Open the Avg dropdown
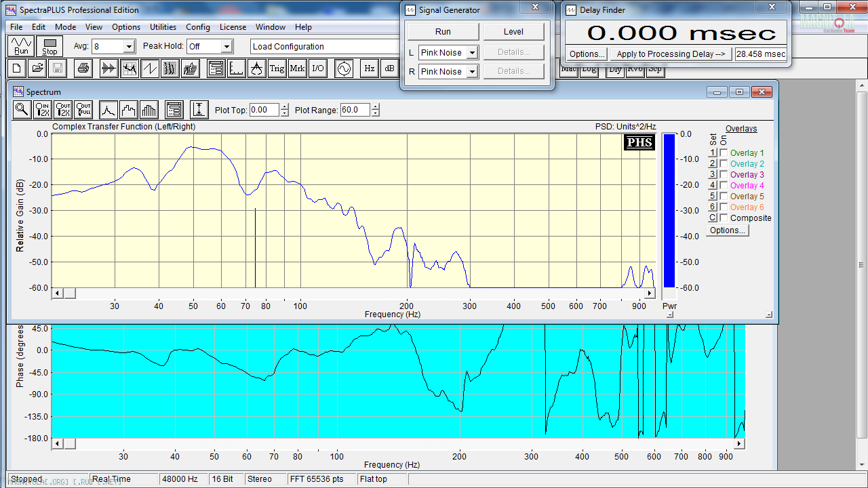 click(x=130, y=47)
